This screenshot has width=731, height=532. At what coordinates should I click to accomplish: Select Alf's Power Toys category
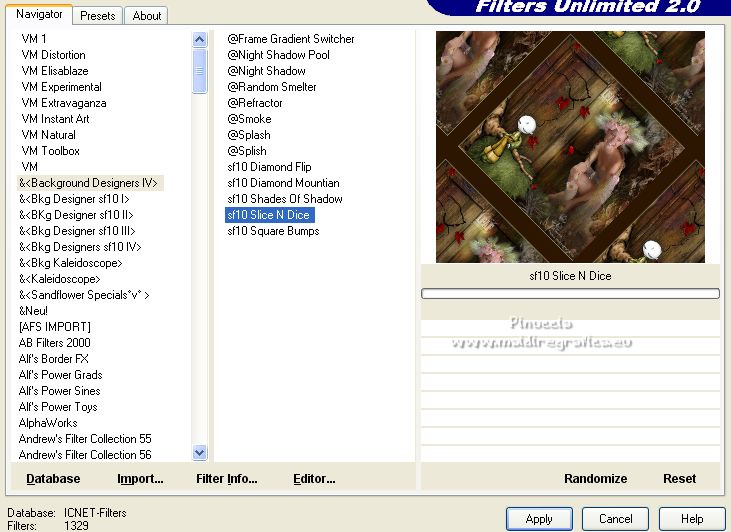[x=58, y=407]
